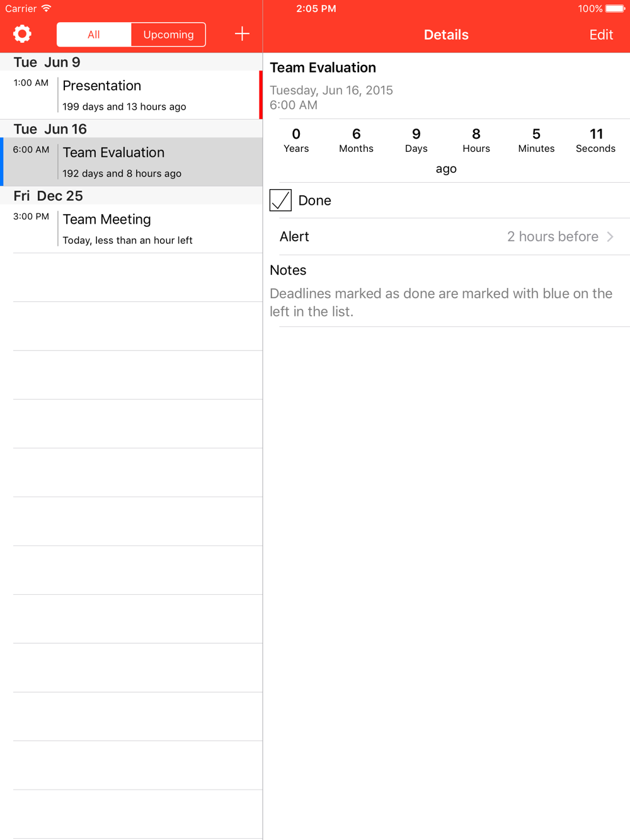
Task: Tap the blue done marker on Team Evaluation
Action: tap(2, 162)
